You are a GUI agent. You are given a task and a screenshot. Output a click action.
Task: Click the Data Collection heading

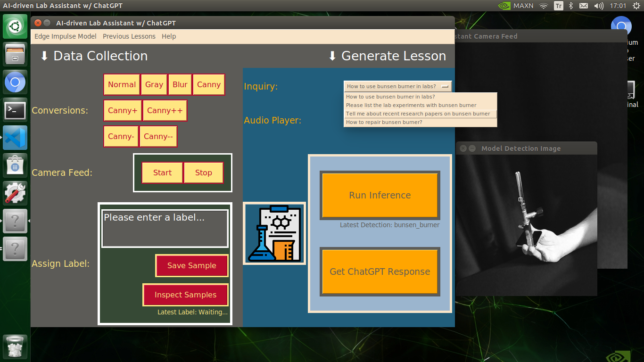click(x=94, y=56)
